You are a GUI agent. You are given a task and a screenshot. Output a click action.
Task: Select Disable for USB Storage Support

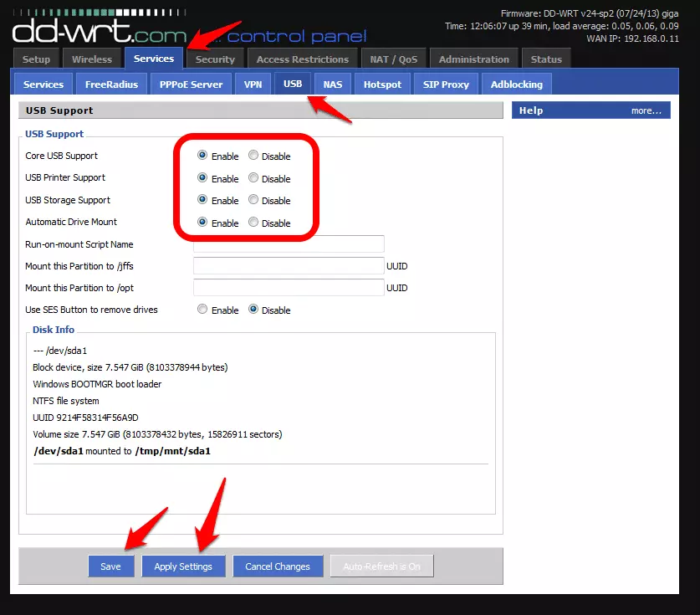pyautogui.click(x=253, y=200)
